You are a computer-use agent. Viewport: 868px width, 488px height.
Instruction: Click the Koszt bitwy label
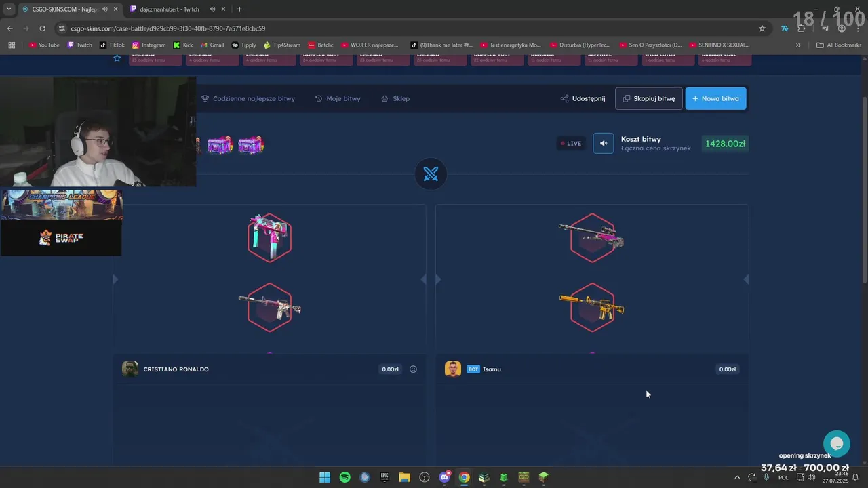pyautogui.click(x=641, y=139)
